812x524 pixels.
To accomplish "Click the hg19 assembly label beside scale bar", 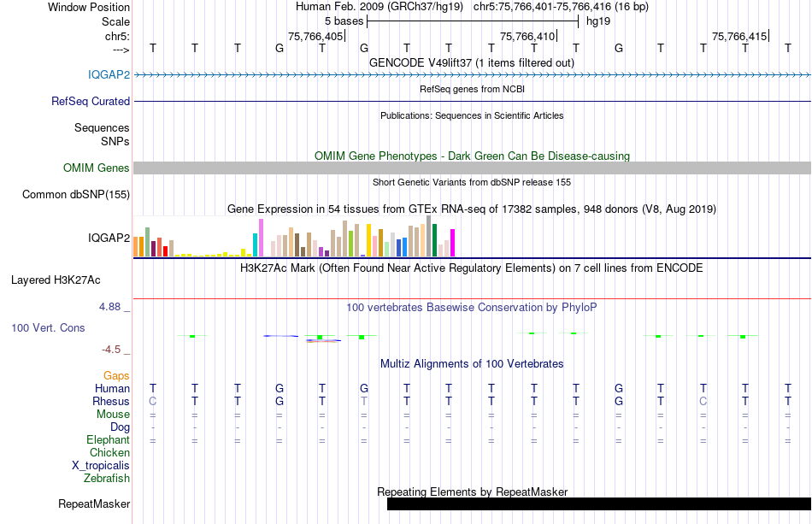I will point(598,21).
